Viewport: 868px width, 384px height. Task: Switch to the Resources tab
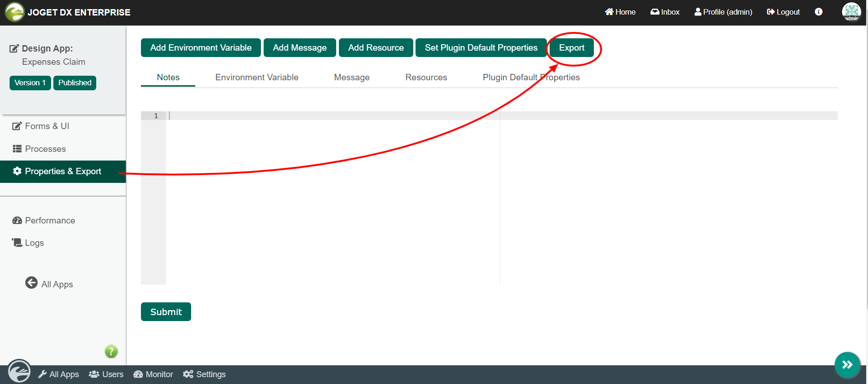(426, 78)
